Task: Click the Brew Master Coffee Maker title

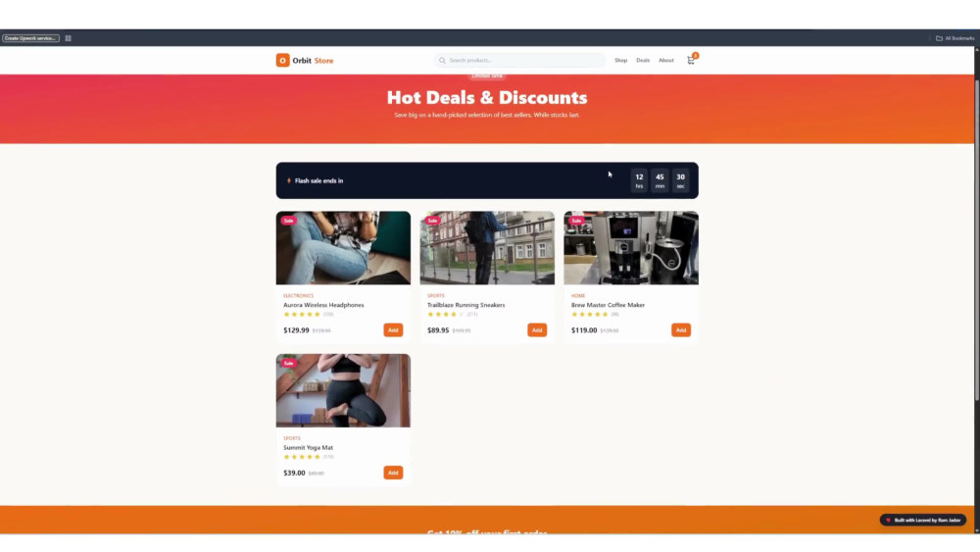Action: click(609, 305)
